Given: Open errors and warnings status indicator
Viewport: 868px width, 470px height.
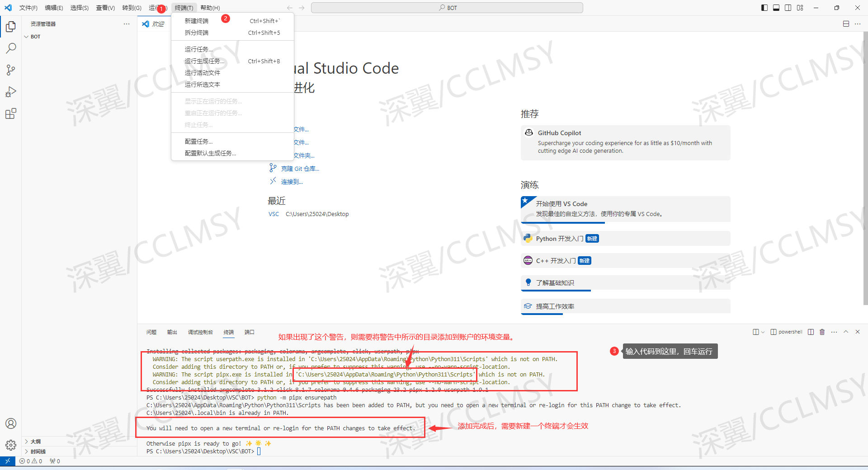Looking at the screenshot, I should (31, 461).
